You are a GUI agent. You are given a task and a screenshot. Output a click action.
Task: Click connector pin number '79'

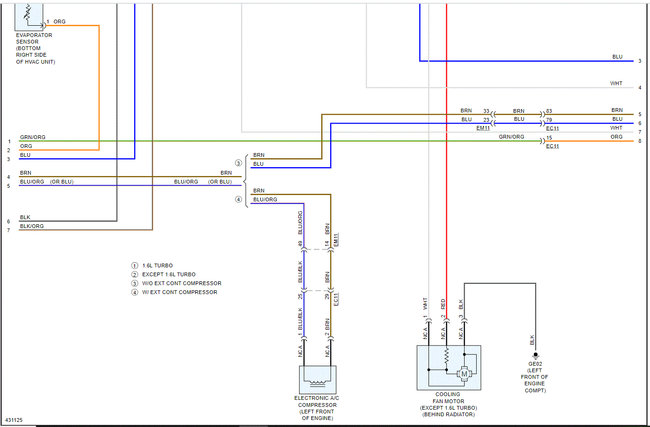point(549,120)
